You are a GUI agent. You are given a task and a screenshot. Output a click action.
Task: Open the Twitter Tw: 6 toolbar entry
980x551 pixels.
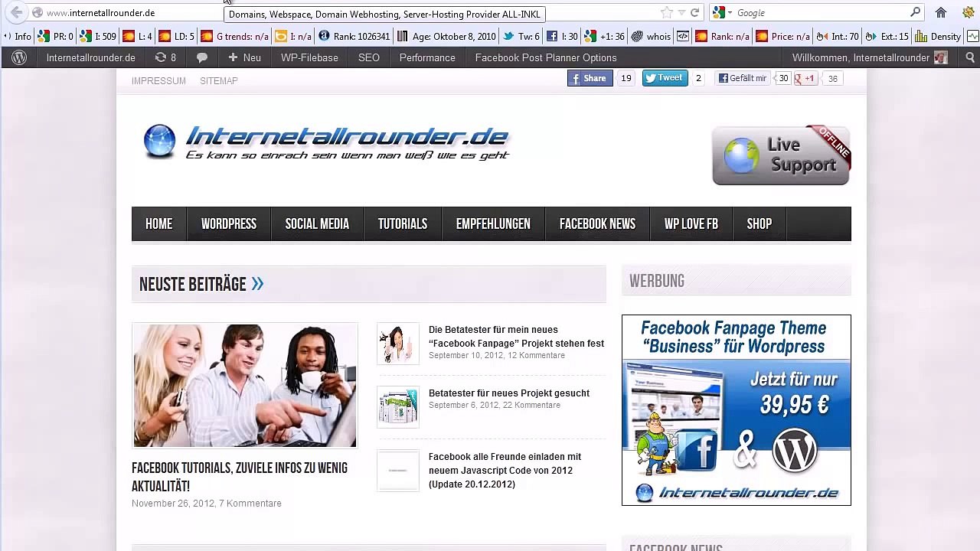521,36
